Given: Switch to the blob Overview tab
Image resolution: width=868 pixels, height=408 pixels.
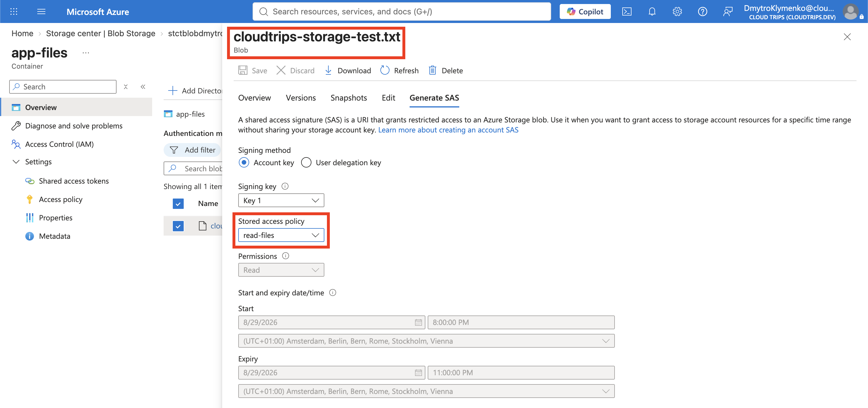Looking at the screenshot, I should click(254, 98).
